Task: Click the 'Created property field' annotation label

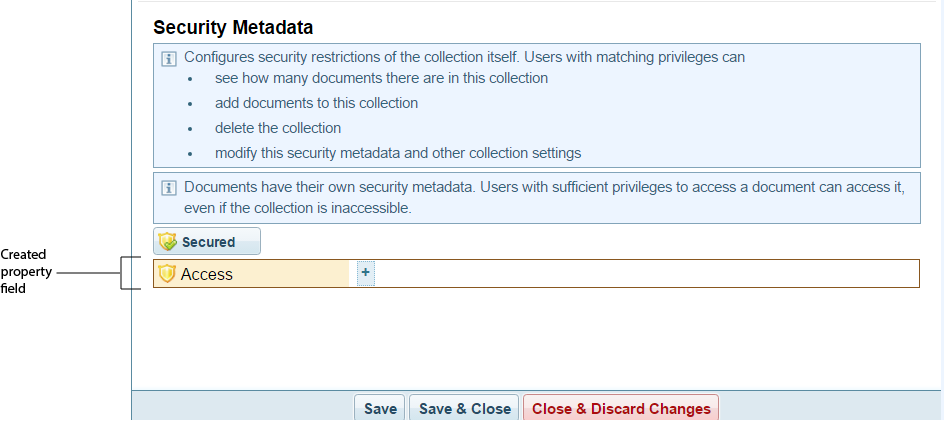Action: pos(25,271)
